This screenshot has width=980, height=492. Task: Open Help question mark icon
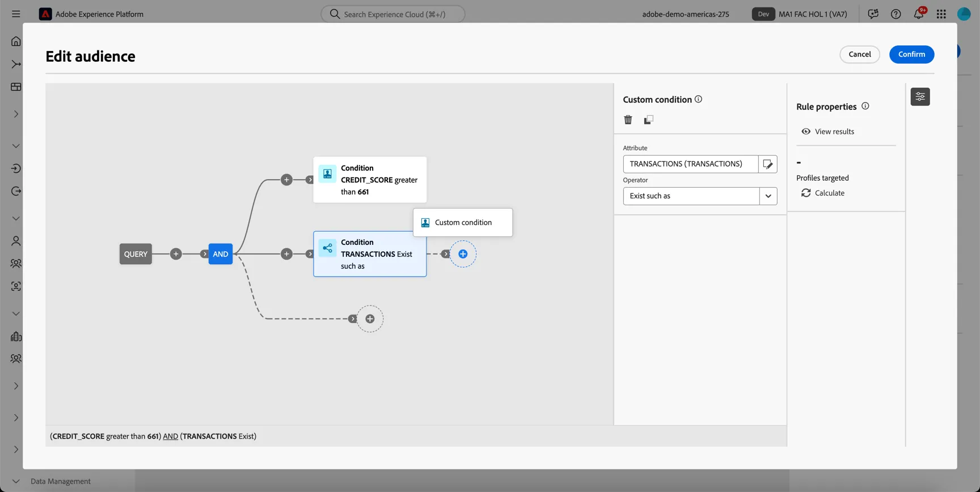coord(895,14)
